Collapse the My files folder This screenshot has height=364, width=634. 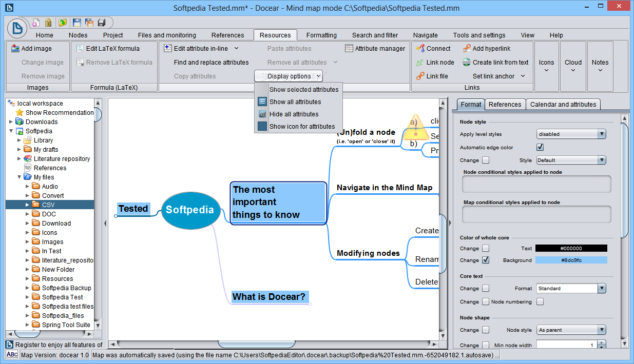pyautogui.click(x=19, y=177)
